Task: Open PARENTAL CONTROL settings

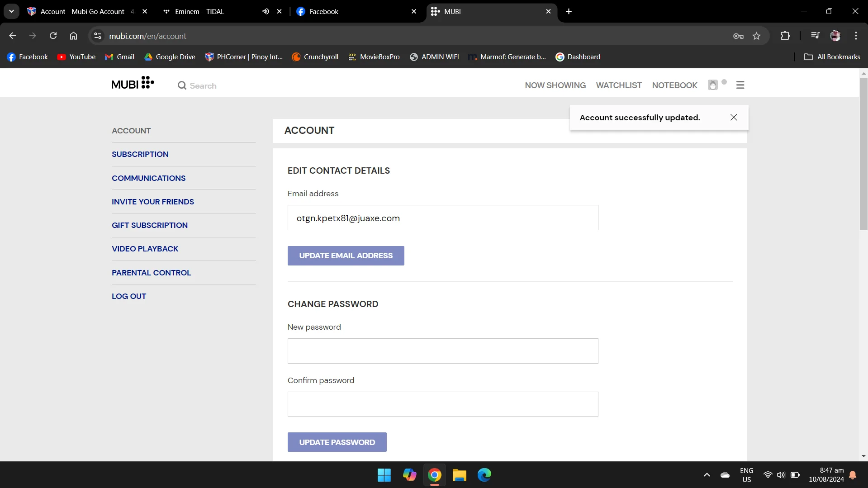Action: (152, 273)
